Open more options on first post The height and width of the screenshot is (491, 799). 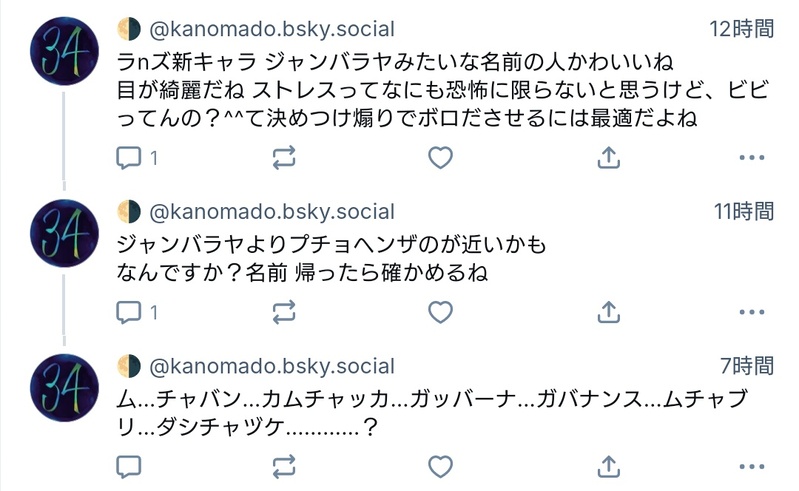pyautogui.click(x=751, y=157)
